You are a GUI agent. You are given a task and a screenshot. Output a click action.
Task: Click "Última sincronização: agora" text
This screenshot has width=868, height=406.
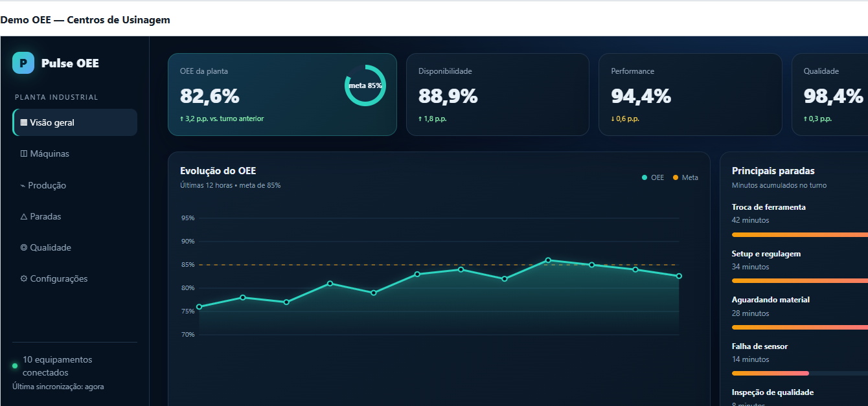click(x=58, y=387)
